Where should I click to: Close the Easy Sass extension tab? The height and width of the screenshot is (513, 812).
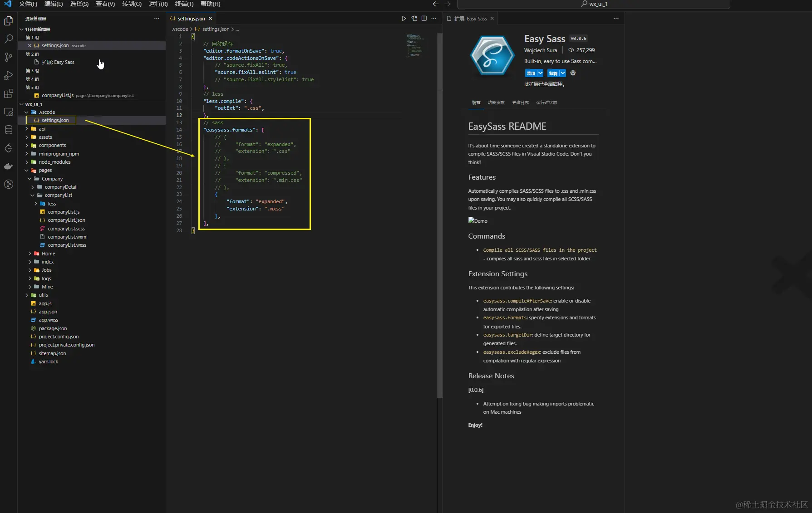(x=492, y=19)
